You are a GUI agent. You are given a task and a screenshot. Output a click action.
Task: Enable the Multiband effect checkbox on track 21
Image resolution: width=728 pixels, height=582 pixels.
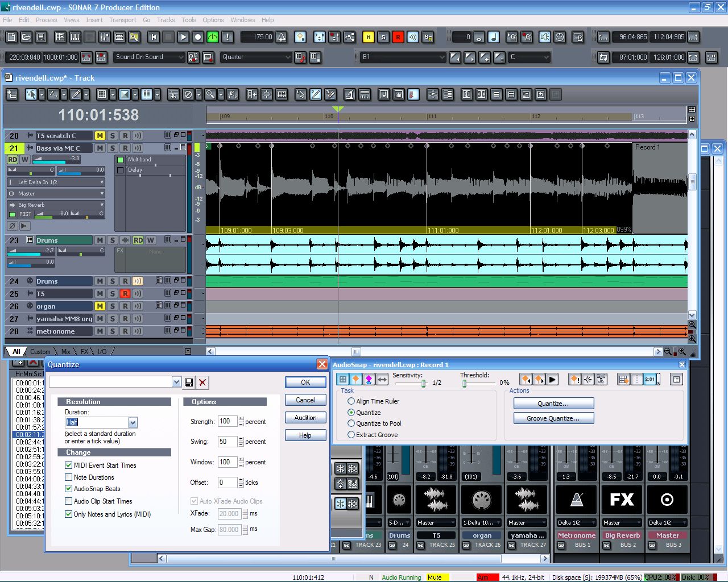pyautogui.click(x=120, y=160)
